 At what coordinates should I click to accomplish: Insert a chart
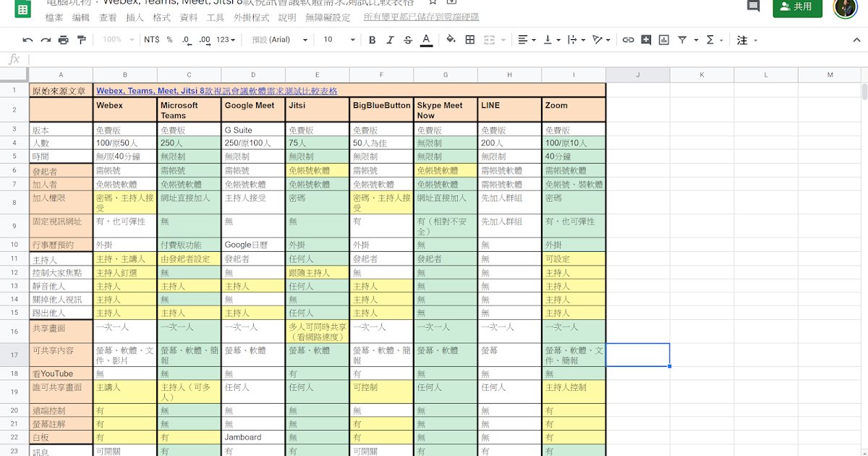[x=664, y=40]
